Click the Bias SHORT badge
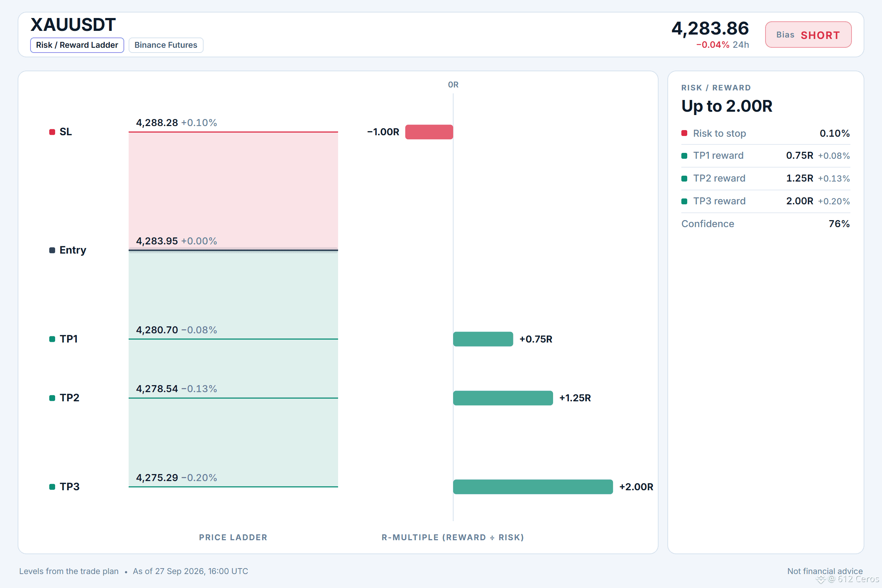Viewport: 882px width, 588px height. 808,35
